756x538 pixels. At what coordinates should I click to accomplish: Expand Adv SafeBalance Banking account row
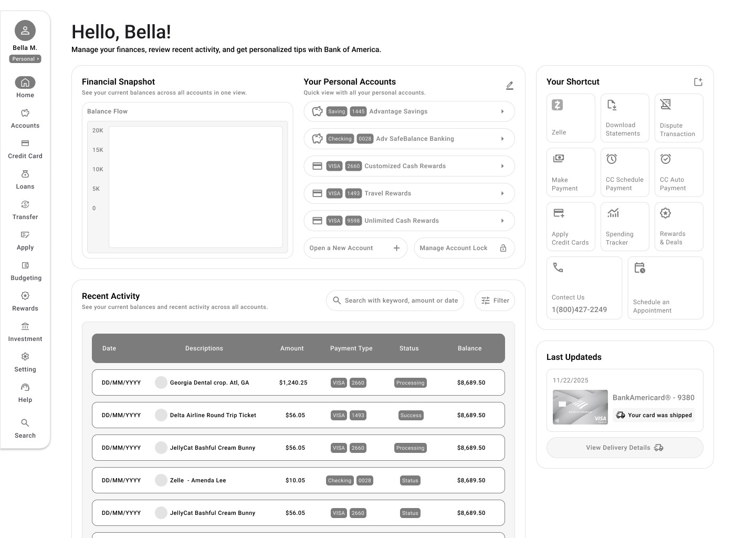(x=409, y=139)
